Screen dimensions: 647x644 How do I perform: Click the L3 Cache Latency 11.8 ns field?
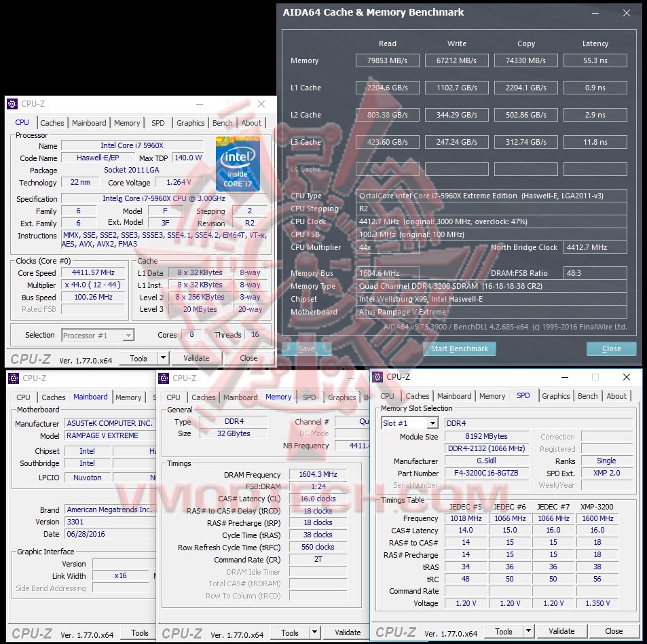point(595,142)
